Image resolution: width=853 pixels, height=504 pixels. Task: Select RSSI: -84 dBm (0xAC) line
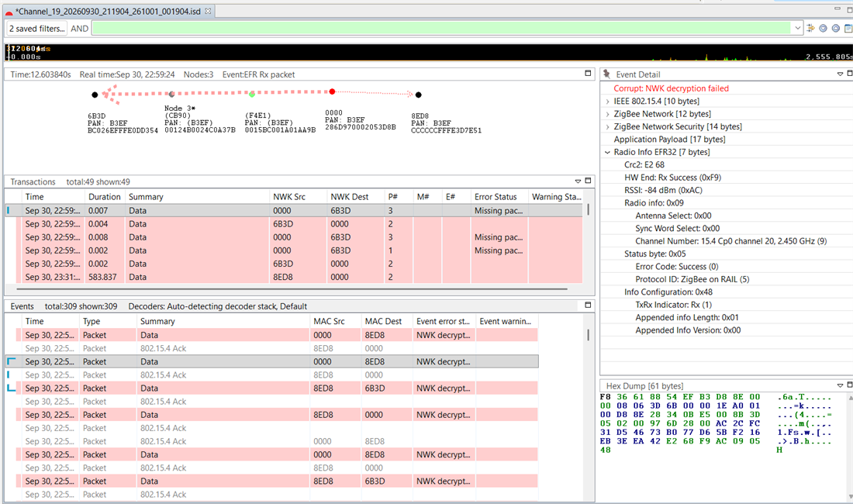[663, 190]
